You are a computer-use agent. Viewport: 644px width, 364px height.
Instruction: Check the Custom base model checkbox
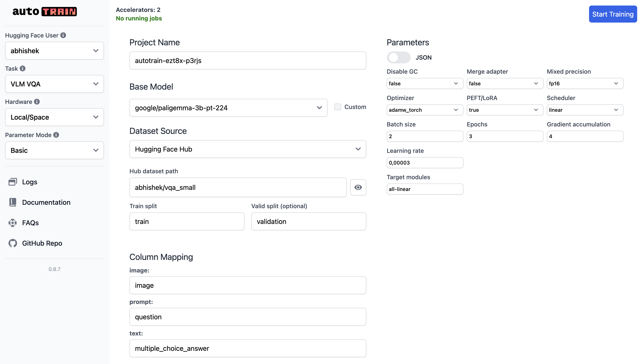pyautogui.click(x=338, y=107)
